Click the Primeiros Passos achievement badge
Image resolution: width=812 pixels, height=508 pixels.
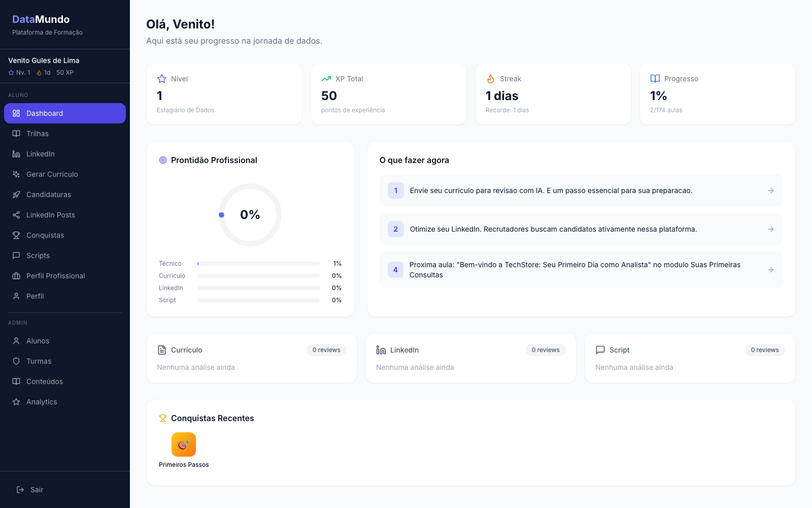[x=184, y=444]
